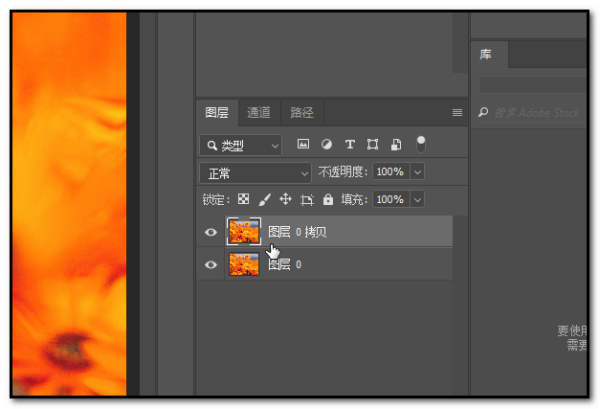Filter layers by pixel layers icon
The width and height of the screenshot is (600, 409).
(303, 144)
